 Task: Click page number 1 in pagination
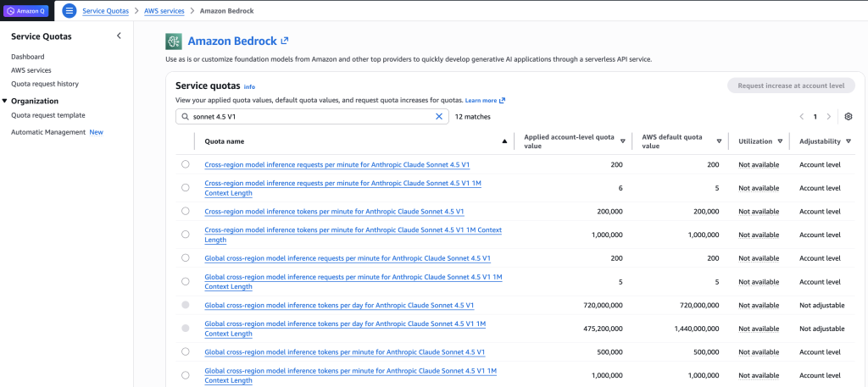(x=815, y=117)
